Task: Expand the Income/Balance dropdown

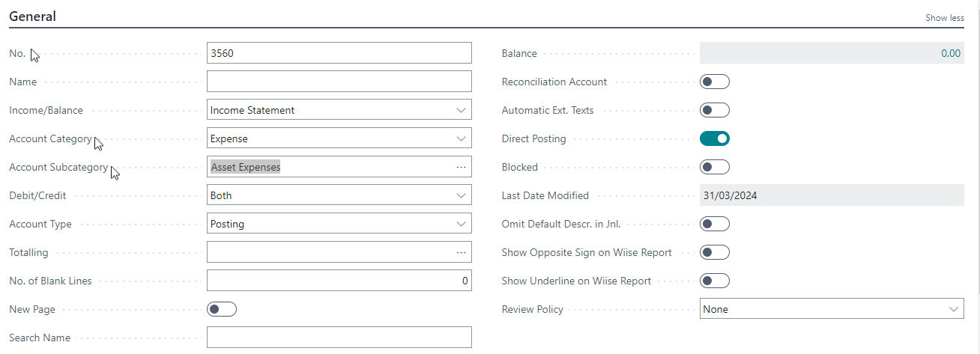Action: pos(339,110)
